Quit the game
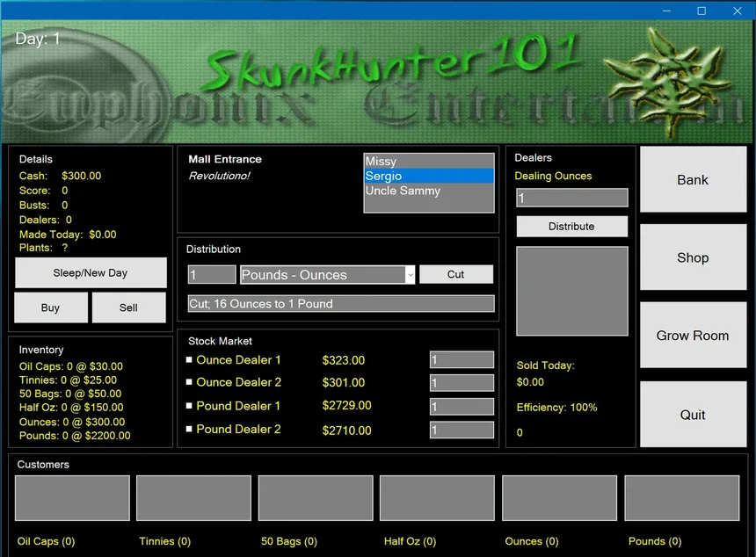This screenshot has width=756, height=557. (693, 415)
